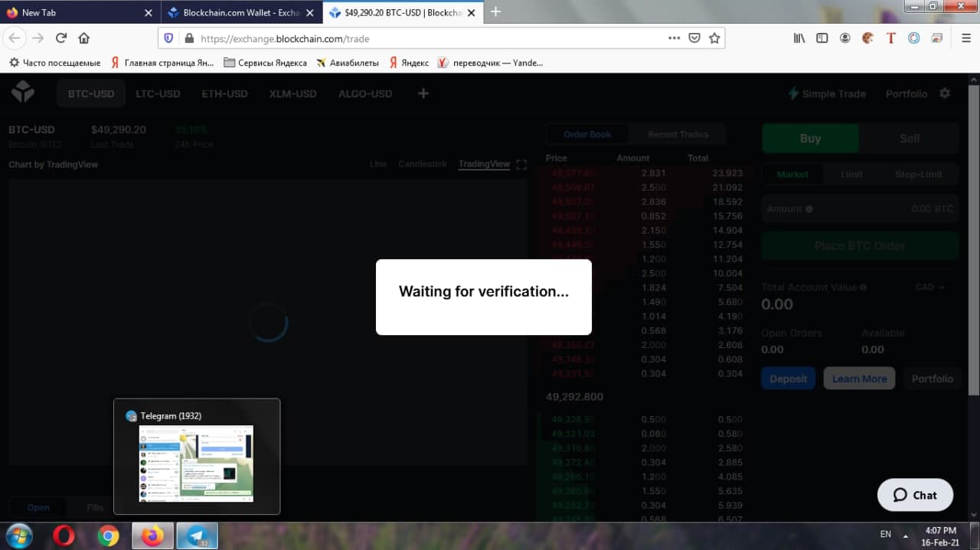Click the Deposit button
Image resolution: width=980 pixels, height=550 pixels.
(x=788, y=379)
